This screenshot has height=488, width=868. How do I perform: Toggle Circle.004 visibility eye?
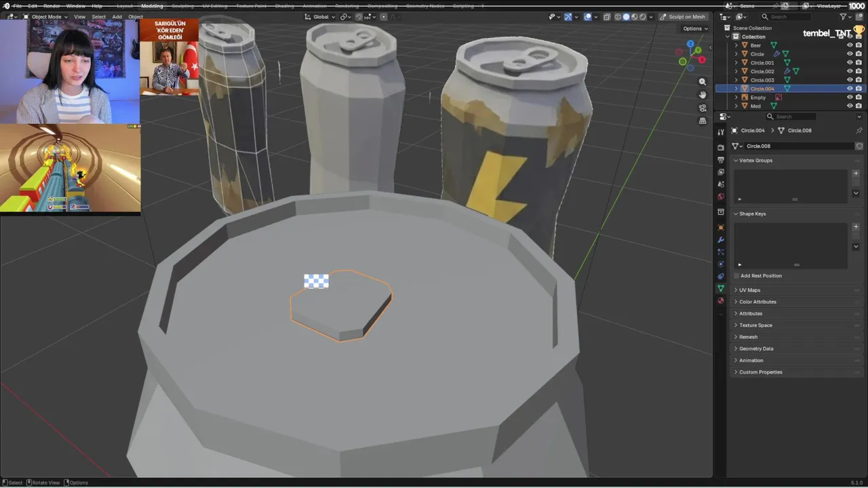click(x=850, y=89)
